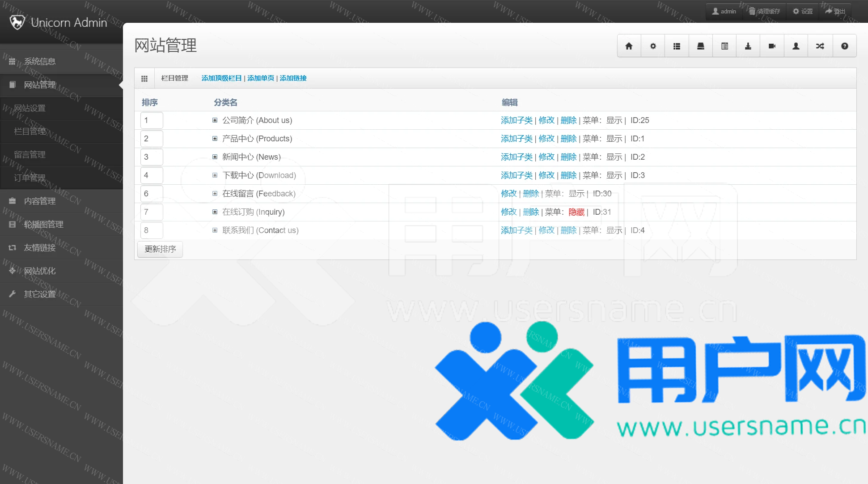This screenshot has height=484, width=868.
Task: Click the home icon in toolbar
Action: (629, 46)
